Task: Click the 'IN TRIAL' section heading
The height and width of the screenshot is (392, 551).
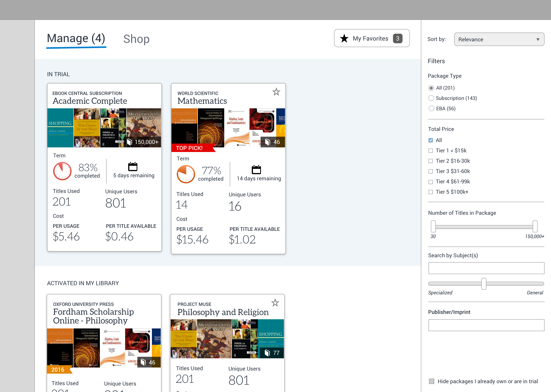Action: (58, 74)
